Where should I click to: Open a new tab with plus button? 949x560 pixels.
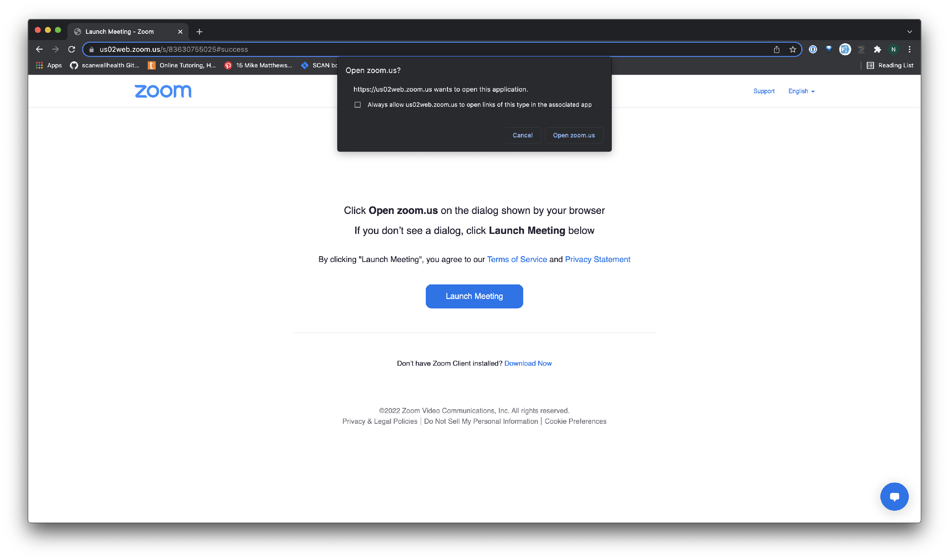click(199, 32)
